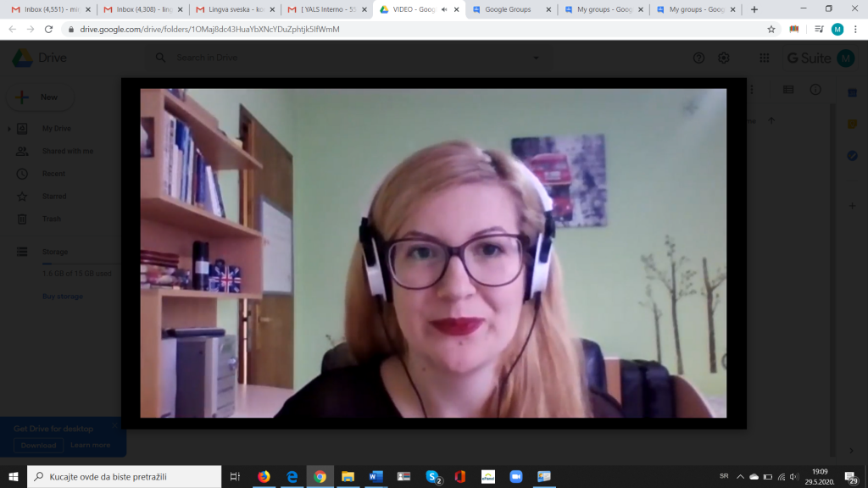Expand the My Drive folder tree
Screen dimensions: 868x488
click(x=10, y=129)
